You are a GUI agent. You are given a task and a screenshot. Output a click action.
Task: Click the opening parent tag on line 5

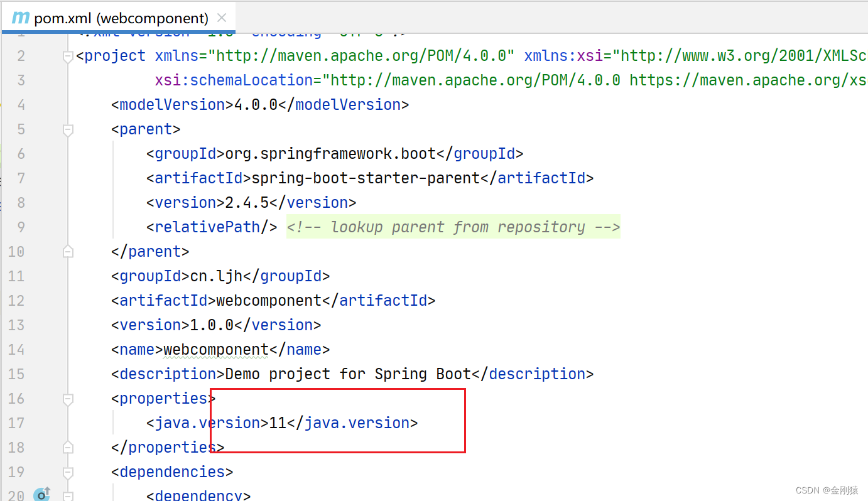[x=146, y=129]
